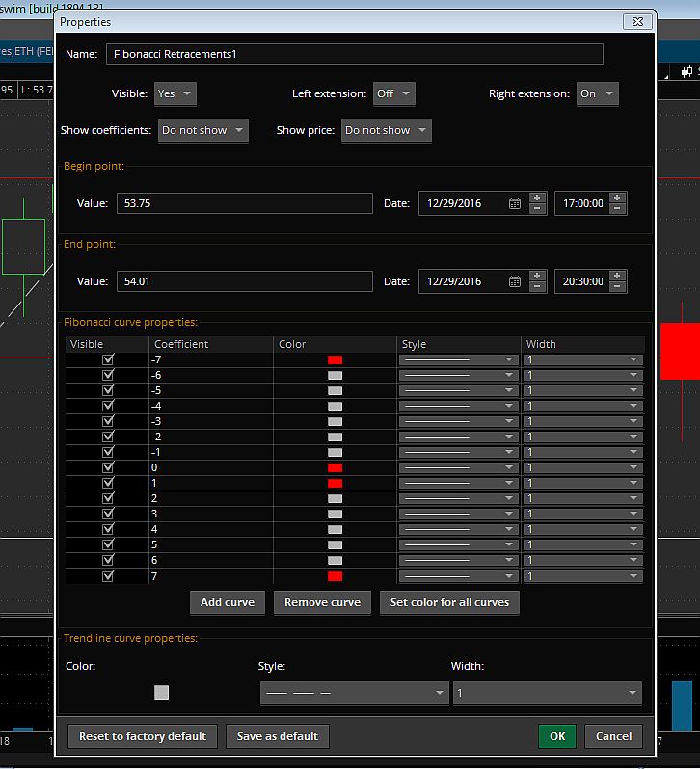700x769 pixels.
Task: Click Set color for all curves
Action: pos(449,602)
